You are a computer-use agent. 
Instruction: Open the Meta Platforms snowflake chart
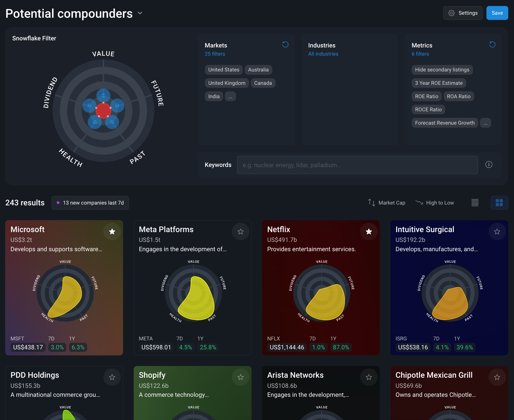click(193, 293)
